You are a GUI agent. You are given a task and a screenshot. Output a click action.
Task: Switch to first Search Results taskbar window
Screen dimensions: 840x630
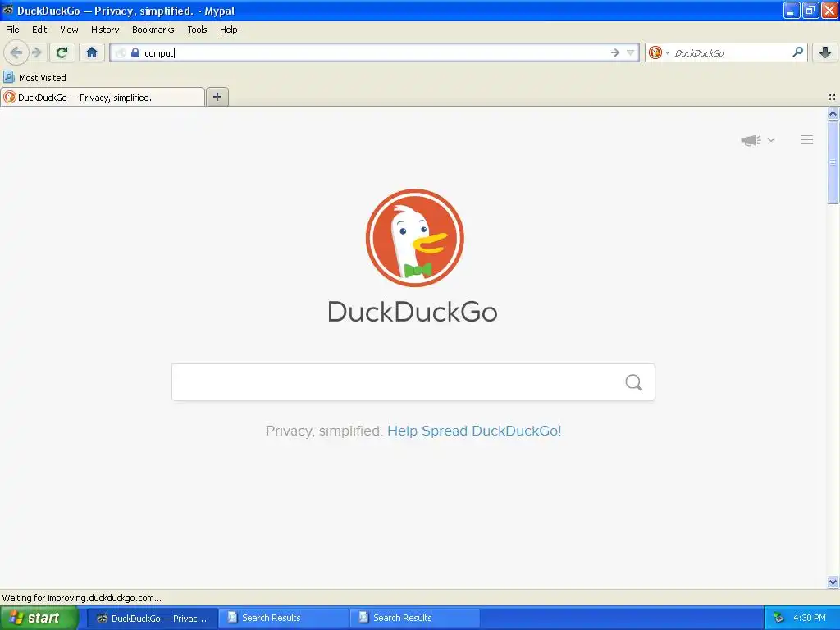click(x=284, y=618)
